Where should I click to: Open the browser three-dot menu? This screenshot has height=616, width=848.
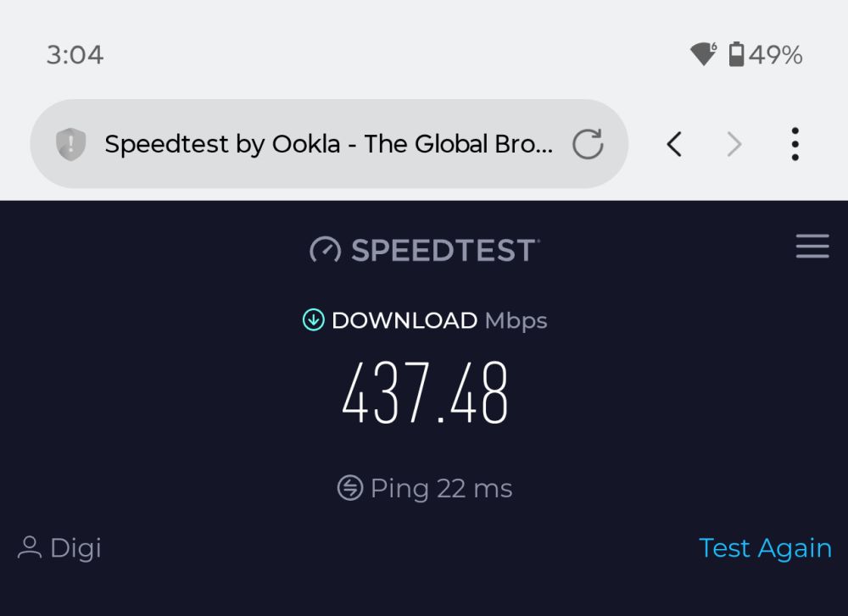point(795,145)
